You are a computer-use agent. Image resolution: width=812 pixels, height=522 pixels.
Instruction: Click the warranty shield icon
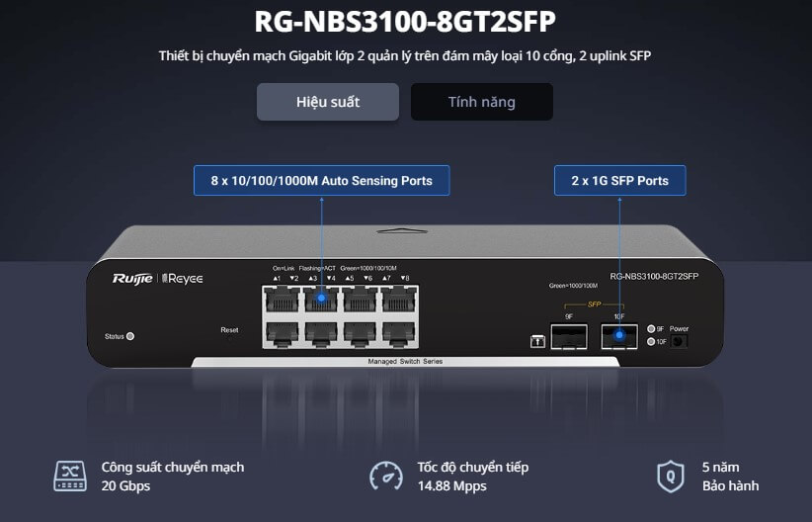[671, 476]
